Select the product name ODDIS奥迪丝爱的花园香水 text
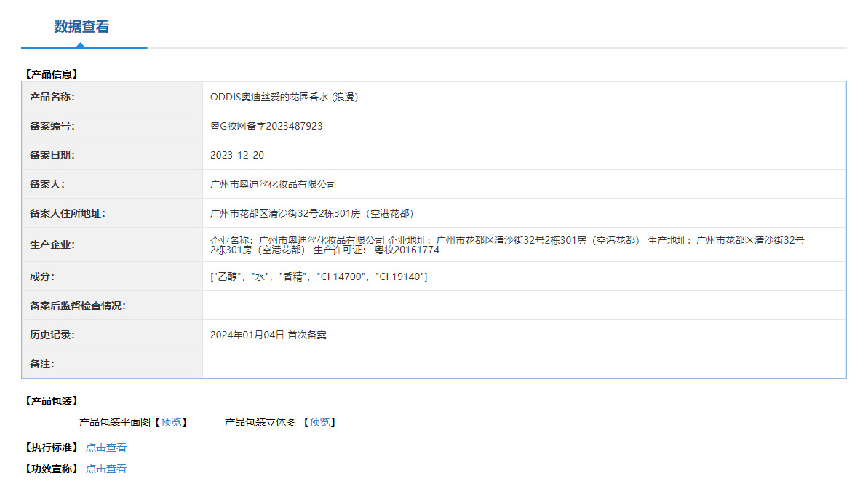Screen dimensions: 868x497 (x=284, y=97)
